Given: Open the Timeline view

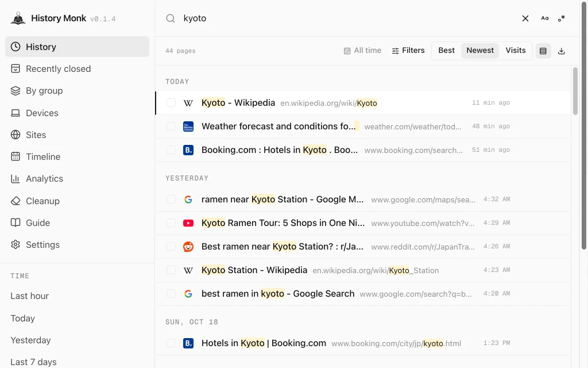Looking at the screenshot, I should 78,157.
